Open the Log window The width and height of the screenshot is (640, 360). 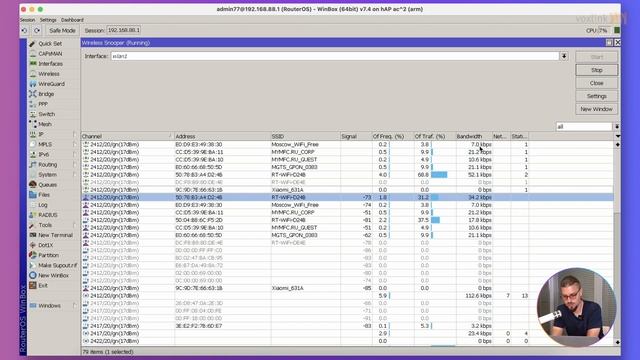(43, 205)
